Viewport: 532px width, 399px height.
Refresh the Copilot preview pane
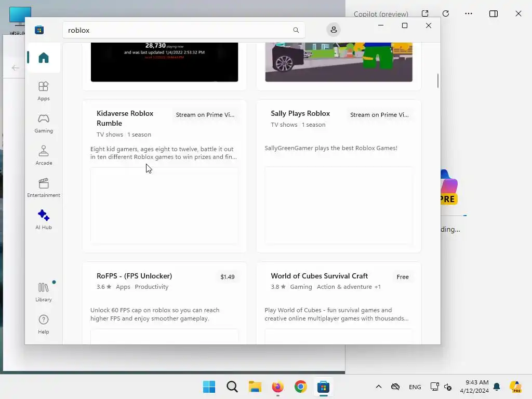tap(446, 14)
